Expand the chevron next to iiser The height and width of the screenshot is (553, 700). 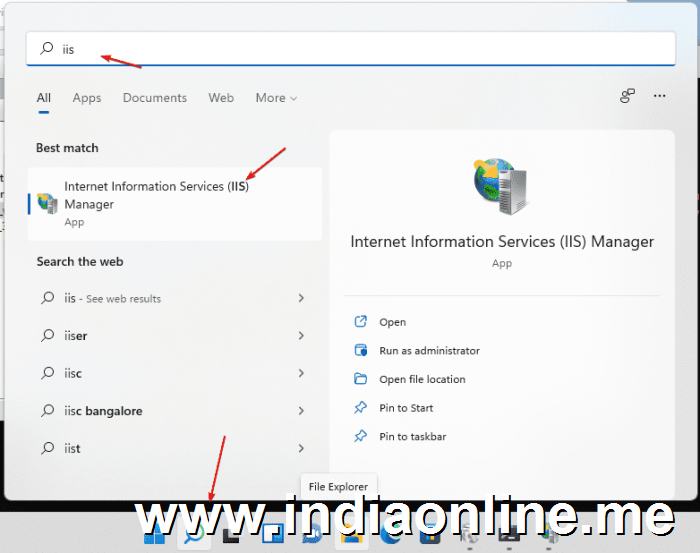301,336
